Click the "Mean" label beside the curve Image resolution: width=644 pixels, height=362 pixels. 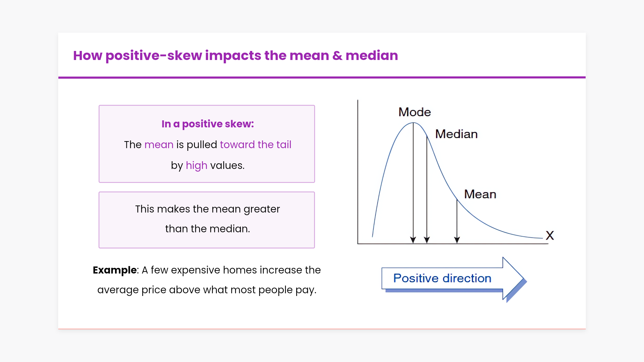(480, 194)
